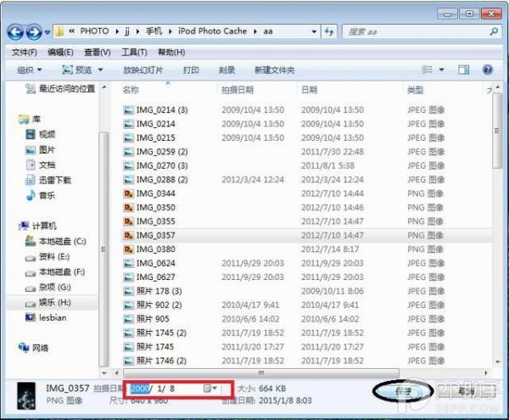Open the 文件(F) menu
509x420 pixels.
pyautogui.click(x=24, y=53)
